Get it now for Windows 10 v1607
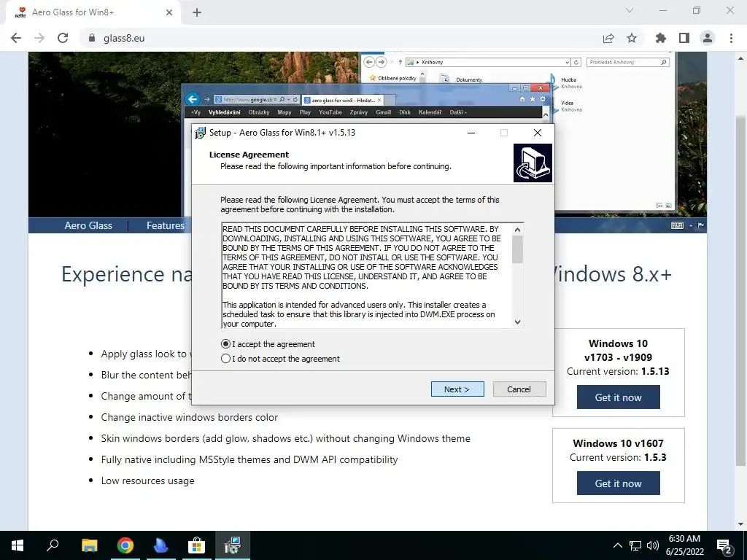Image resolution: width=747 pixels, height=560 pixels. coord(619,483)
